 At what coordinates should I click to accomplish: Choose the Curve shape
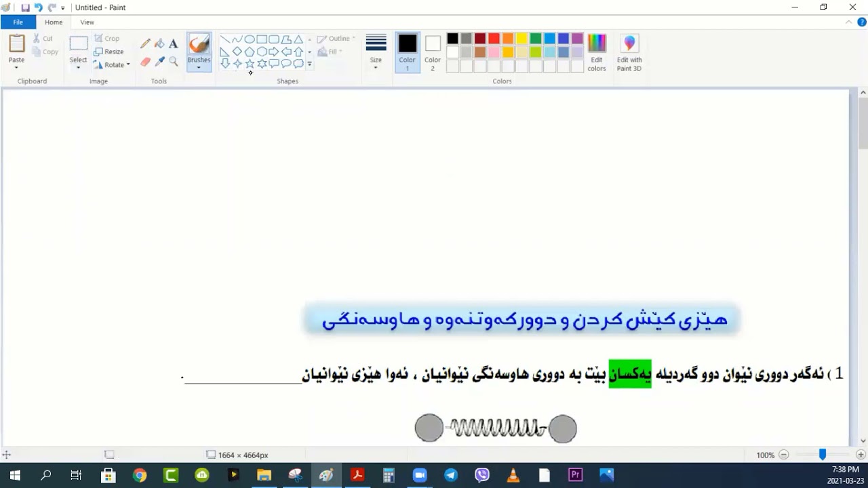pos(237,39)
